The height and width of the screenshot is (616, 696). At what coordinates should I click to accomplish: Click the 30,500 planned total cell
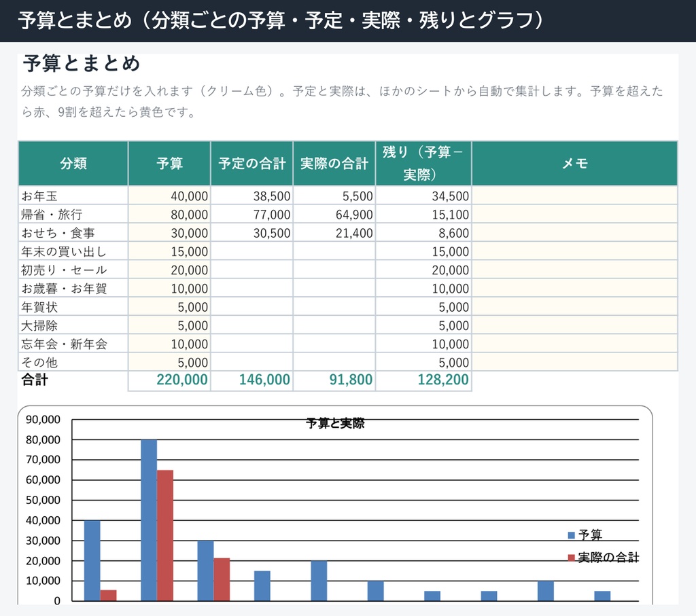[x=251, y=233]
